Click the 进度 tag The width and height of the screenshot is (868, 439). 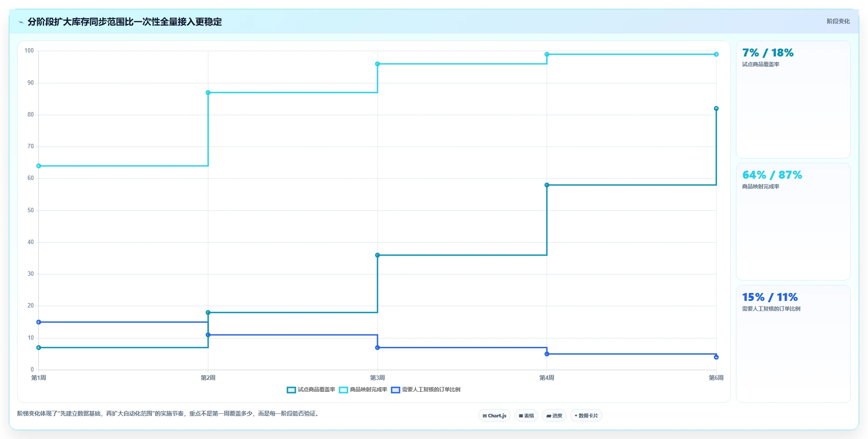(554, 416)
